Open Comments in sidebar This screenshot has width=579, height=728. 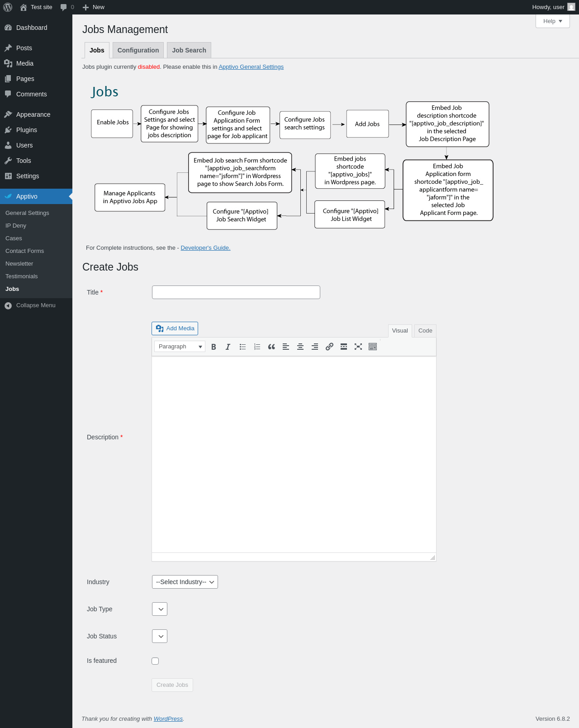click(36, 94)
